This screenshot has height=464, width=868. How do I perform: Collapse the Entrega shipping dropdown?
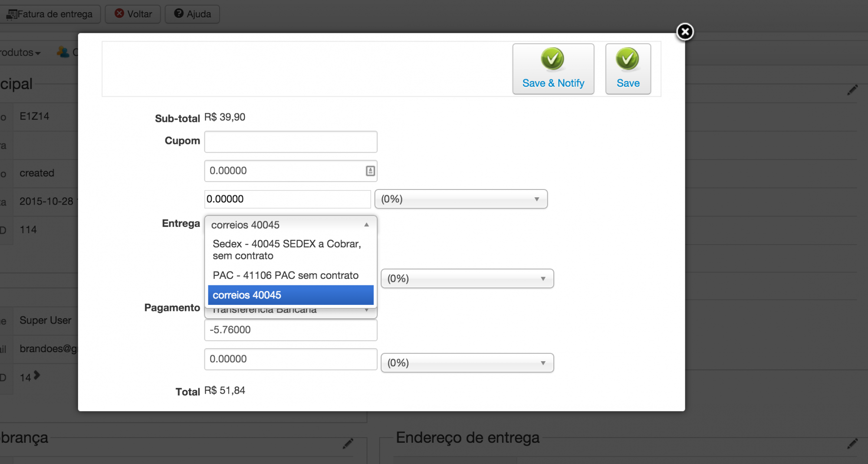coord(291,225)
